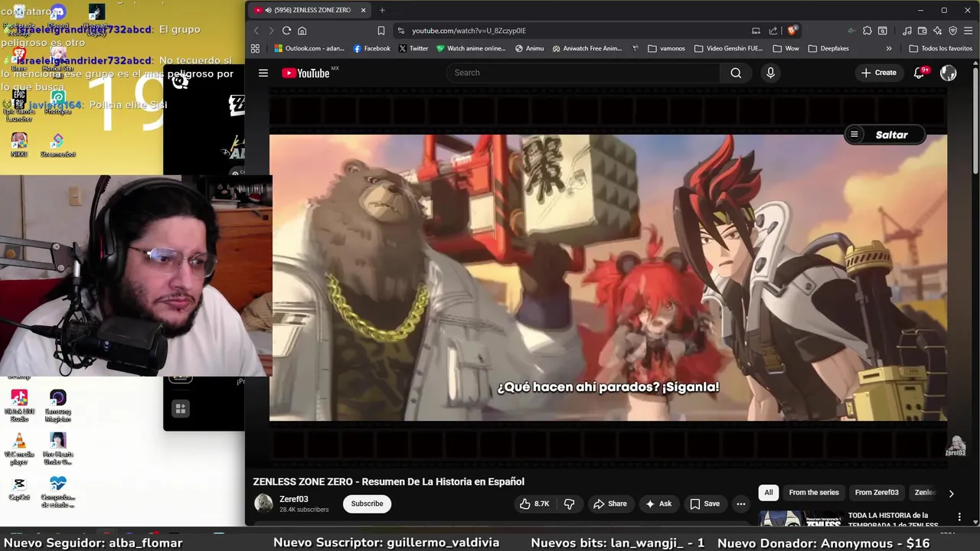Select the All filter chip
Image resolution: width=980 pixels, height=551 pixels.
coord(769,493)
